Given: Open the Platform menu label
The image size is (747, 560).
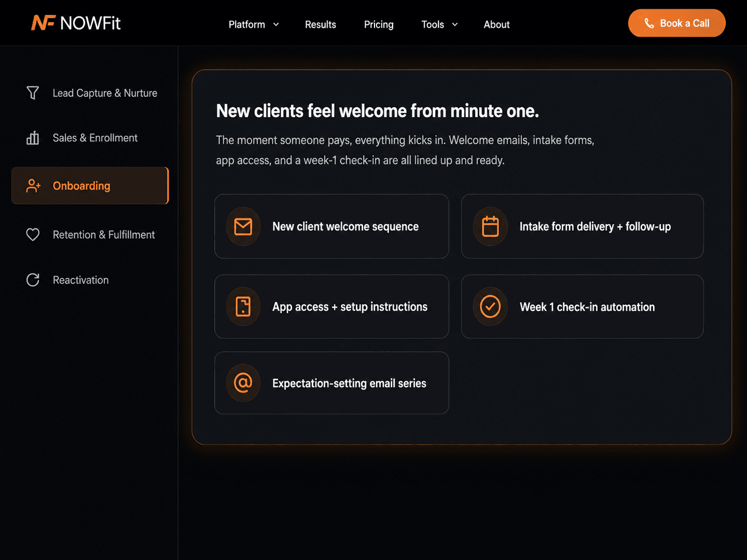Looking at the screenshot, I should (247, 24).
